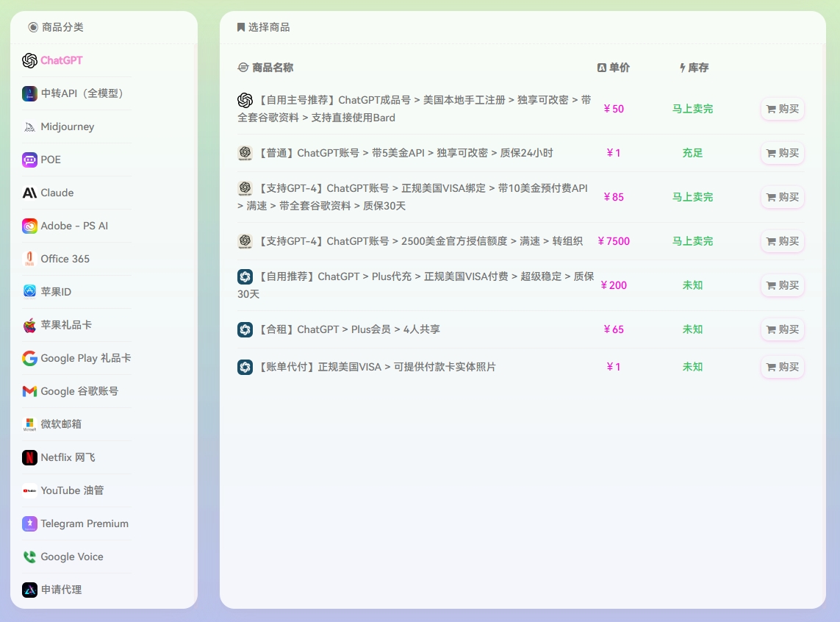Buy the ¥65 合租 Plus会员 product
840x622 pixels.
(x=782, y=329)
